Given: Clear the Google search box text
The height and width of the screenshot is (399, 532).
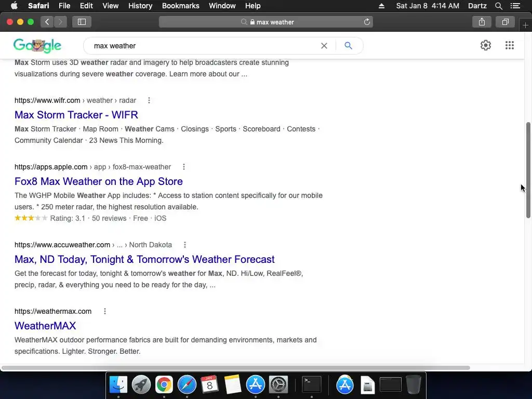Looking at the screenshot, I should tap(324, 46).
